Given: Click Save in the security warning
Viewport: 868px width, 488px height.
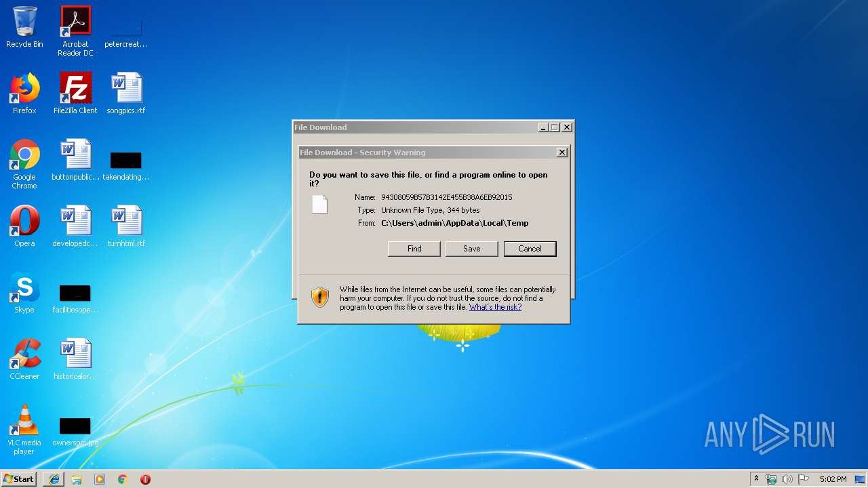Looking at the screenshot, I should click(x=472, y=249).
